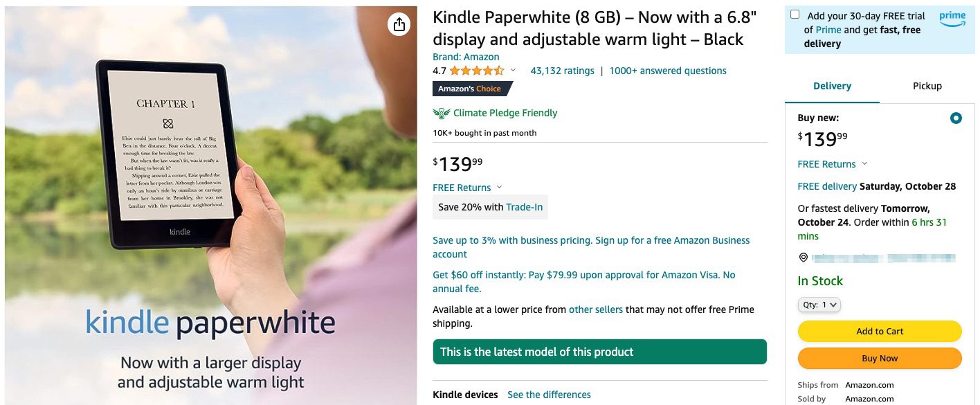Switch to the Pickup tab
The width and height of the screenshot is (980, 405).
[927, 85]
